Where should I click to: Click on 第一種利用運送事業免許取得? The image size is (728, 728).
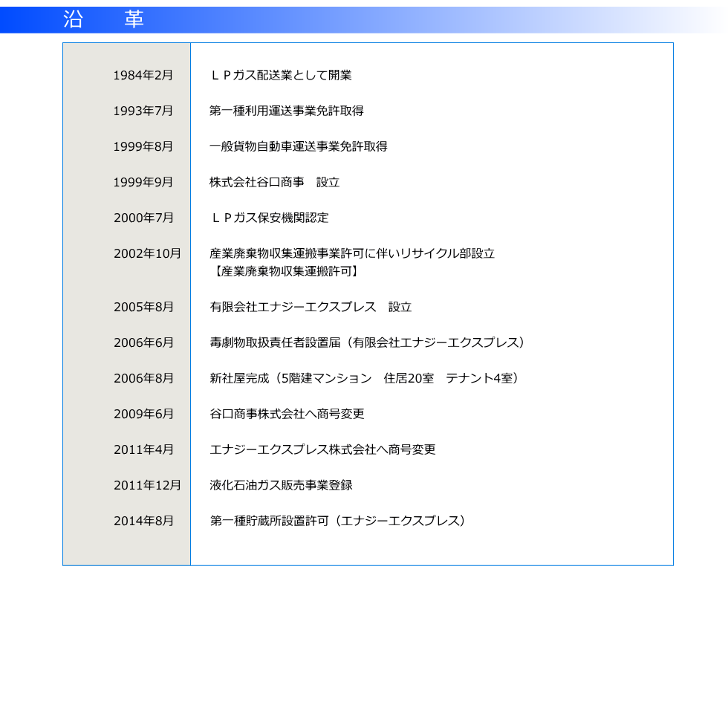287,111
